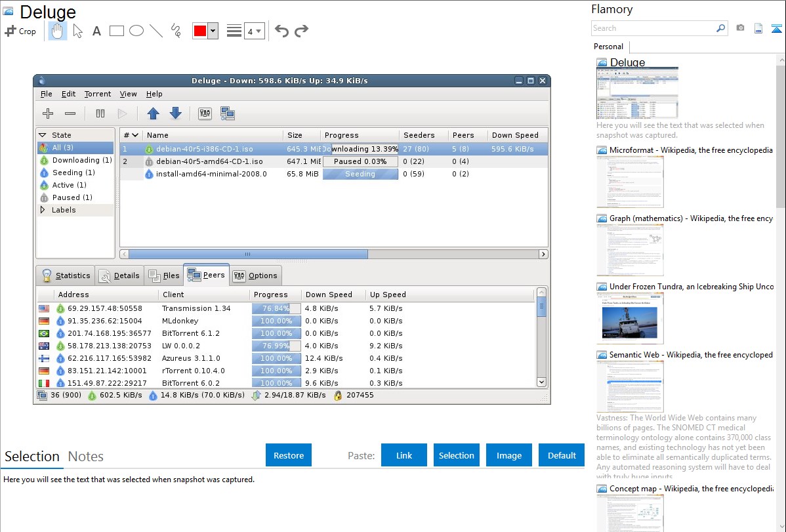Activate the hand pan tool
Image resolution: width=786 pixels, height=532 pixels.
pyautogui.click(x=57, y=31)
